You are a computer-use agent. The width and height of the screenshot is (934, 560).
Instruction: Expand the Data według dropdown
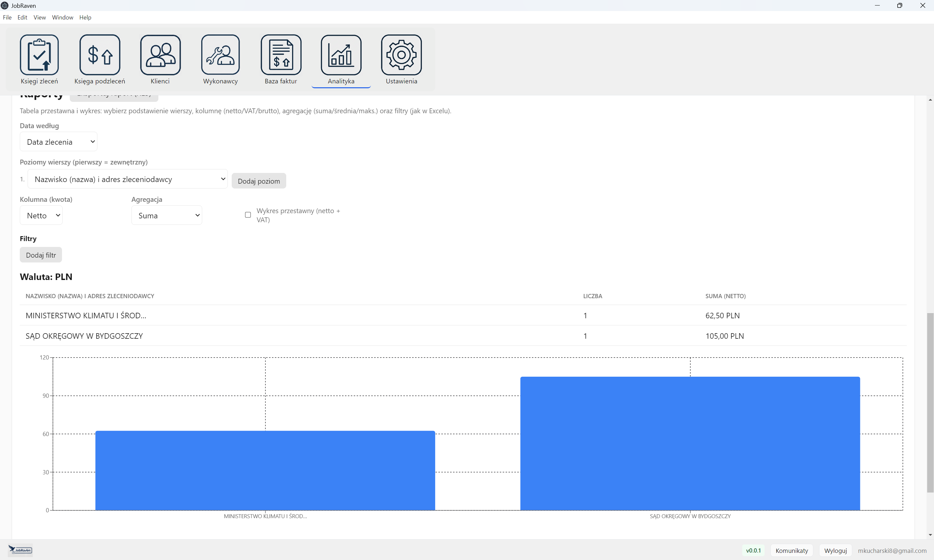(x=59, y=142)
